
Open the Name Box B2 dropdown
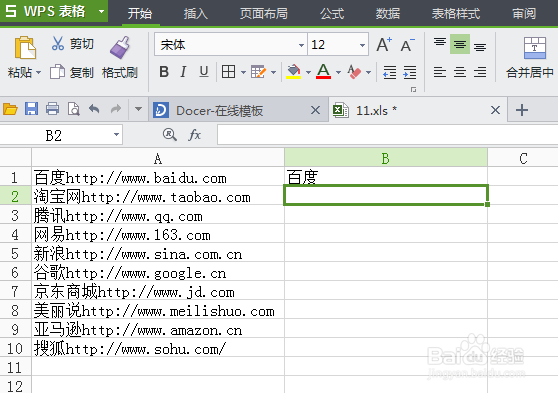tap(116, 135)
